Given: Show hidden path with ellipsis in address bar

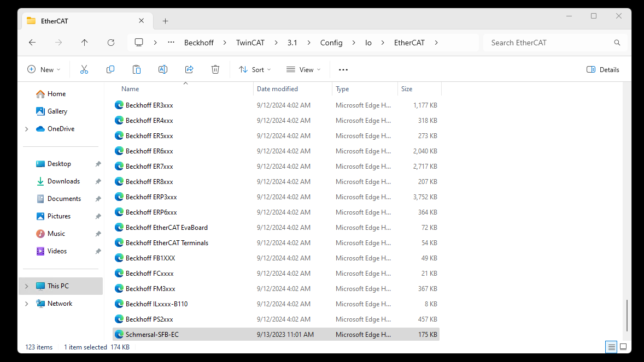Looking at the screenshot, I should 171,42.
